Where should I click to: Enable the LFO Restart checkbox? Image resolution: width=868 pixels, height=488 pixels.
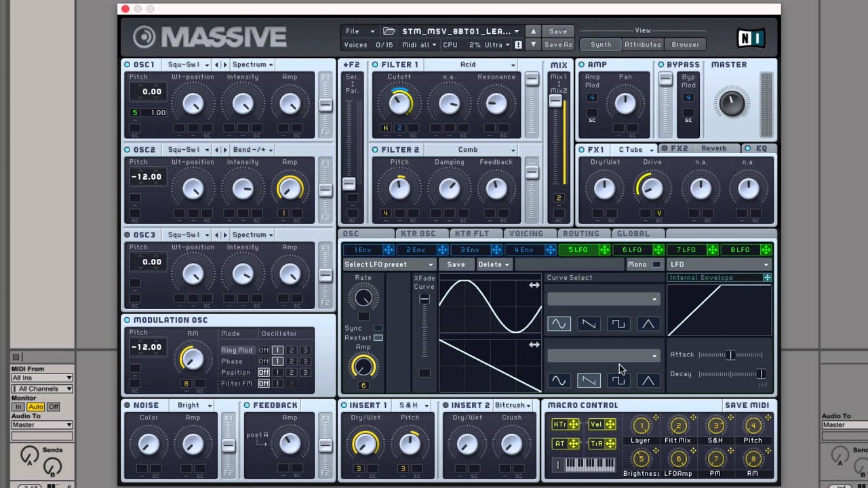378,338
